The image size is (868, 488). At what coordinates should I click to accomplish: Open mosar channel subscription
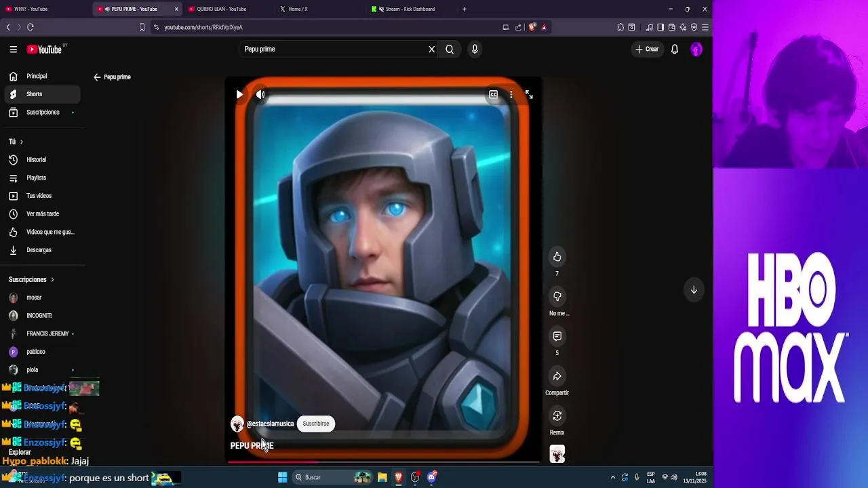point(42,298)
